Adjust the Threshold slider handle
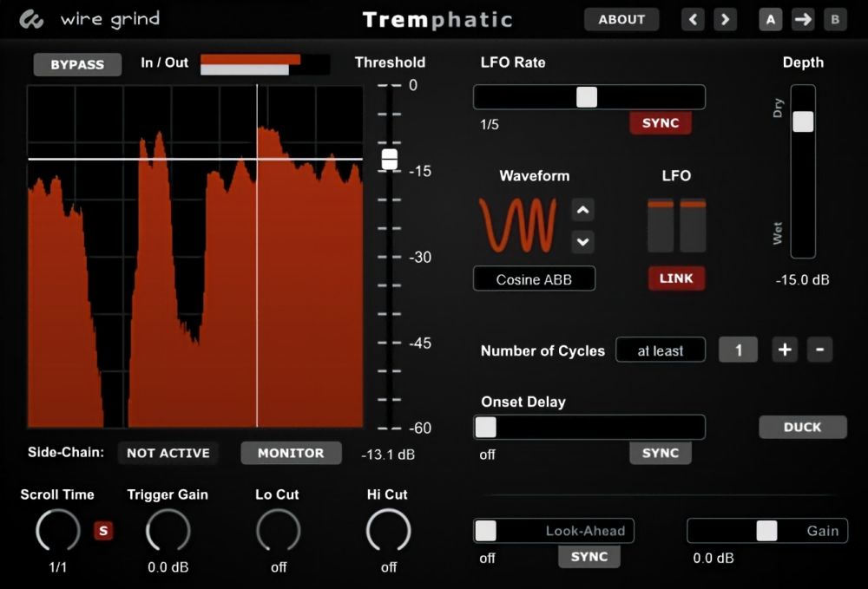Screen dimensions: 868x589 tap(390, 160)
